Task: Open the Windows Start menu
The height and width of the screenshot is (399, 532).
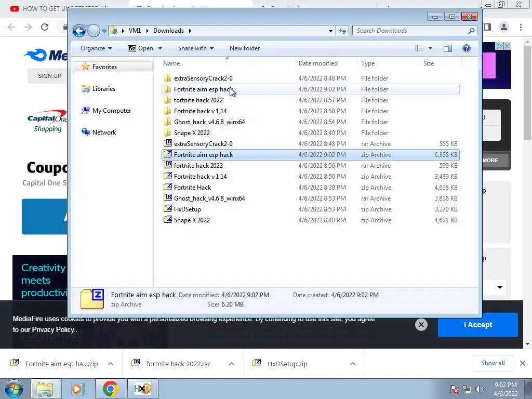Action: 14,389
